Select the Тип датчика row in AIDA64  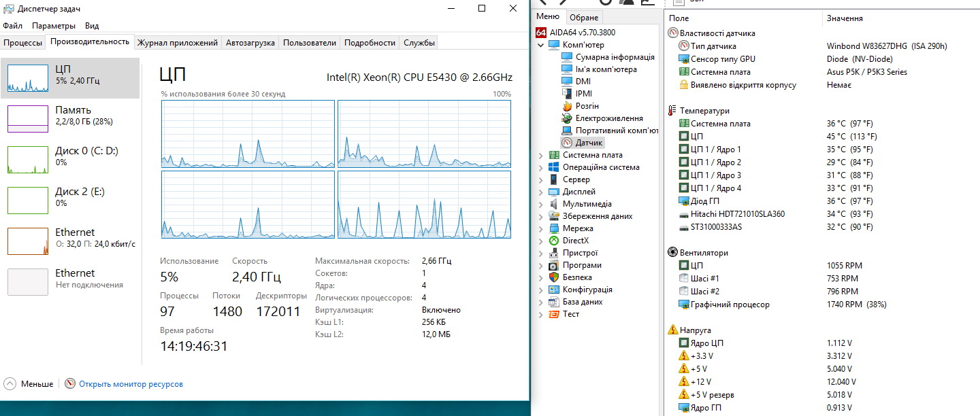coord(822,46)
